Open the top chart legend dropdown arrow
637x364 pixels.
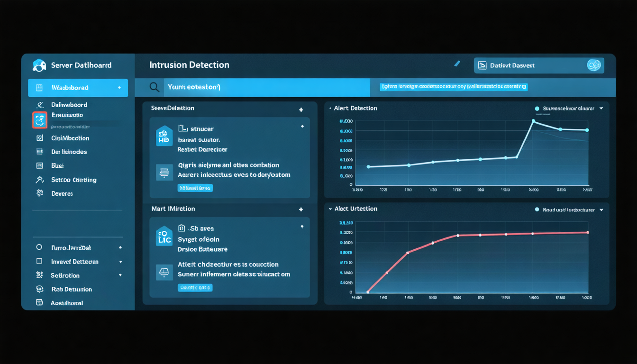pyautogui.click(x=601, y=109)
